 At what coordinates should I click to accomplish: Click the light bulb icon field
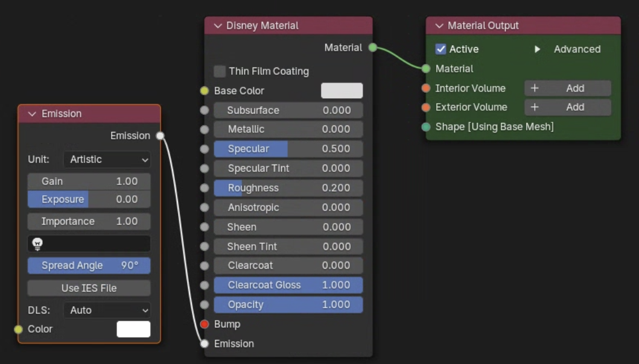pos(89,244)
